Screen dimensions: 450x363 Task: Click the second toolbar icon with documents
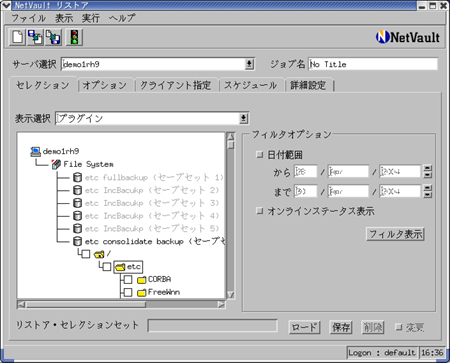tap(35, 37)
